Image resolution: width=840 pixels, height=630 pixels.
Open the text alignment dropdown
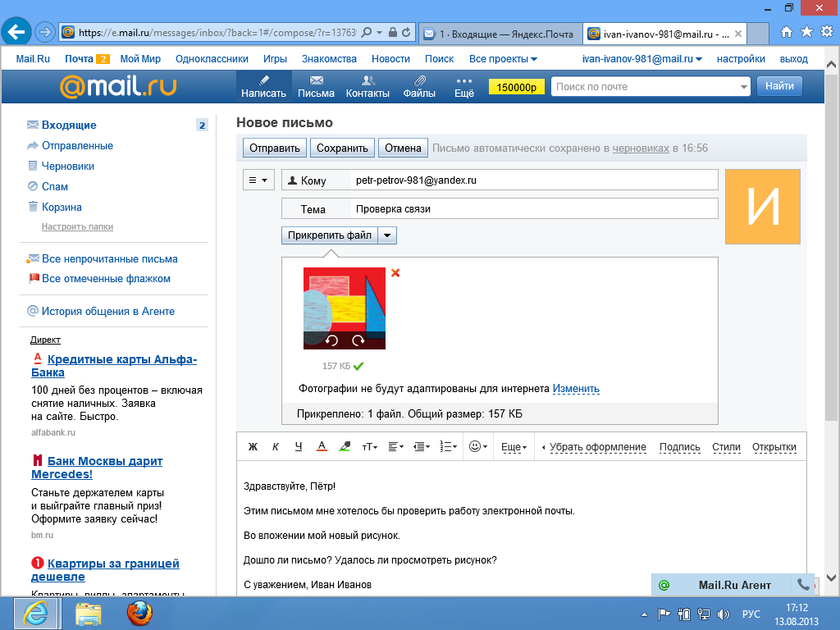pos(395,447)
